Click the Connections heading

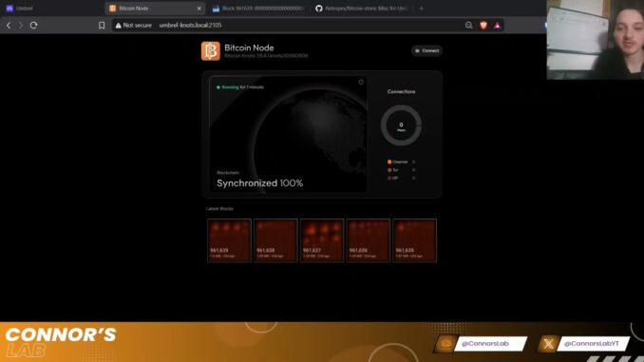[401, 91]
